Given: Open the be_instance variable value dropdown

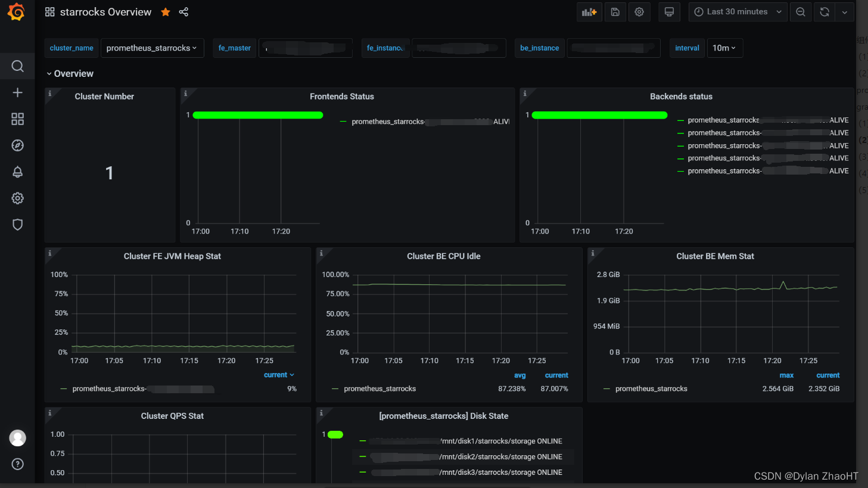Looking at the screenshot, I should (614, 48).
